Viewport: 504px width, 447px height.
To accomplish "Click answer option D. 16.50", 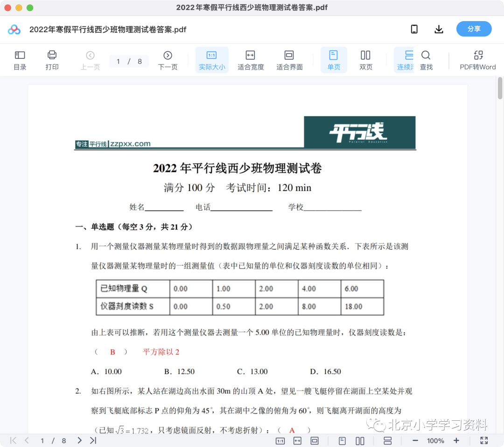I will coord(325,371).
